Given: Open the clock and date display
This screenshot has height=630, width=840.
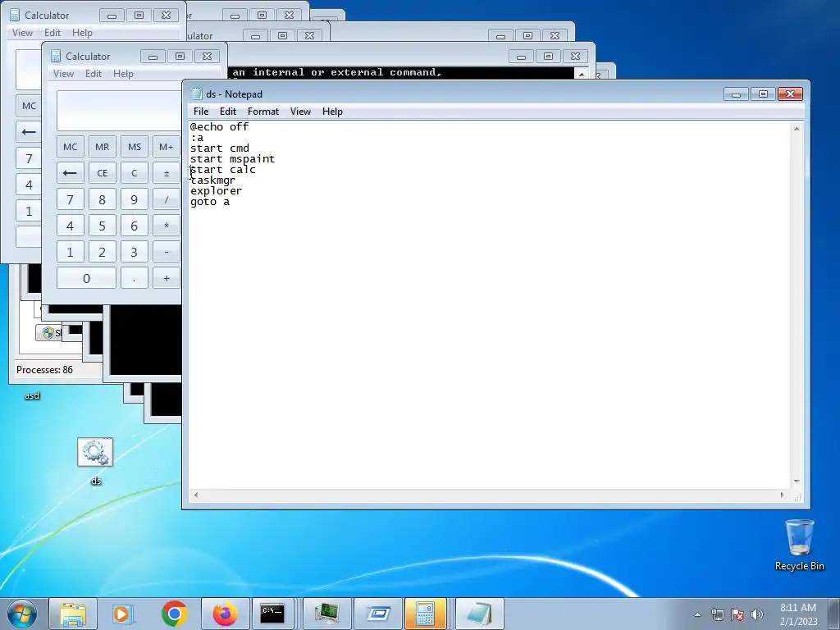Looking at the screenshot, I should [x=798, y=614].
